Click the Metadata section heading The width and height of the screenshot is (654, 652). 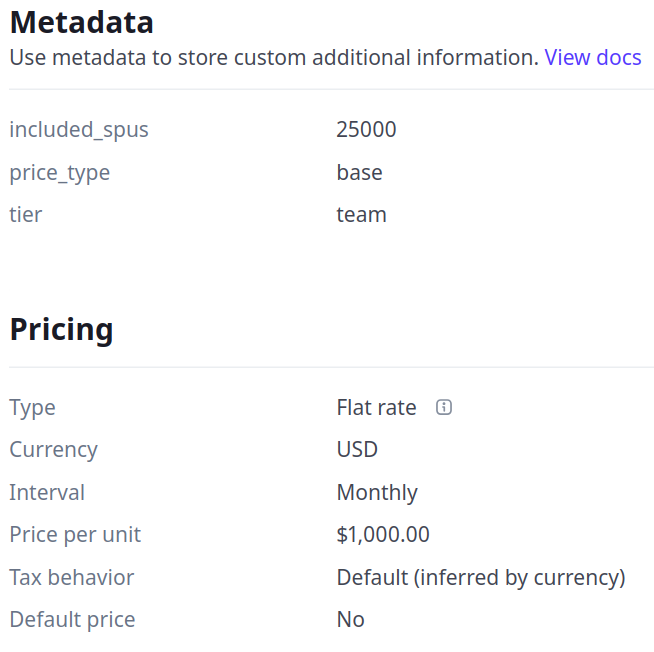pyautogui.click(x=82, y=21)
